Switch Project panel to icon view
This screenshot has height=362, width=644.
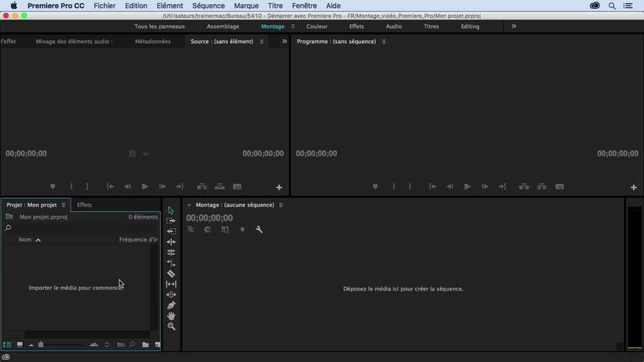(x=20, y=345)
